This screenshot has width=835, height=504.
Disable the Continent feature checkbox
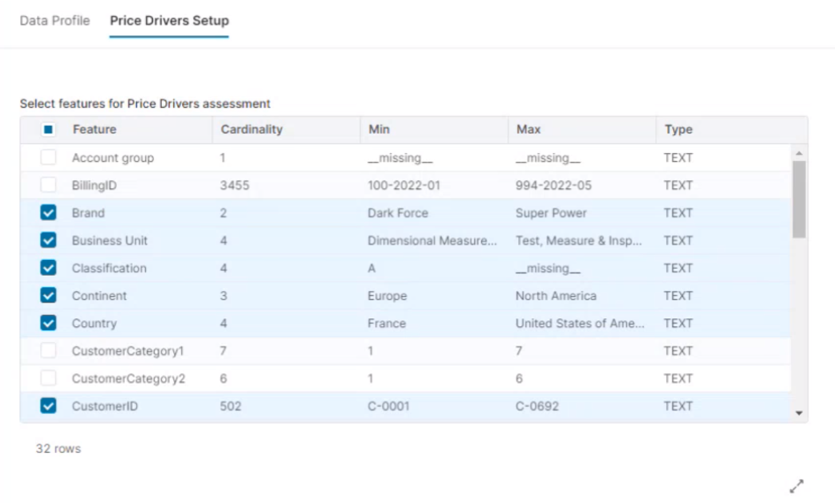pos(49,295)
